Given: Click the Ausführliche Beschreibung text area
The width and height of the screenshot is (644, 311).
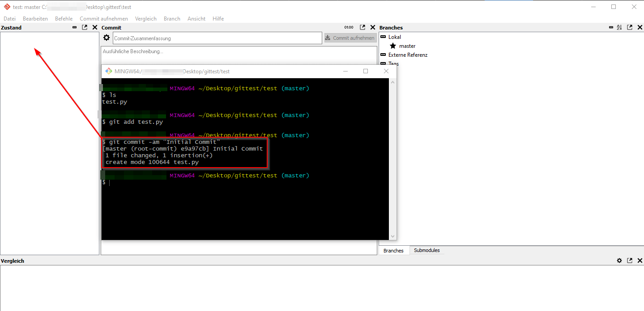Looking at the screenshot, I should 239,56.
